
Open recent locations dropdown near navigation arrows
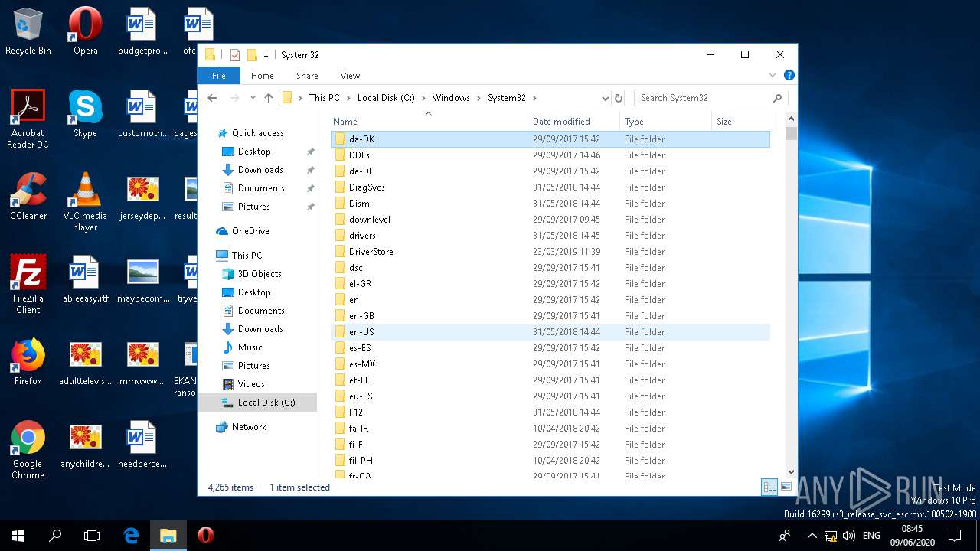coord(253,98)
